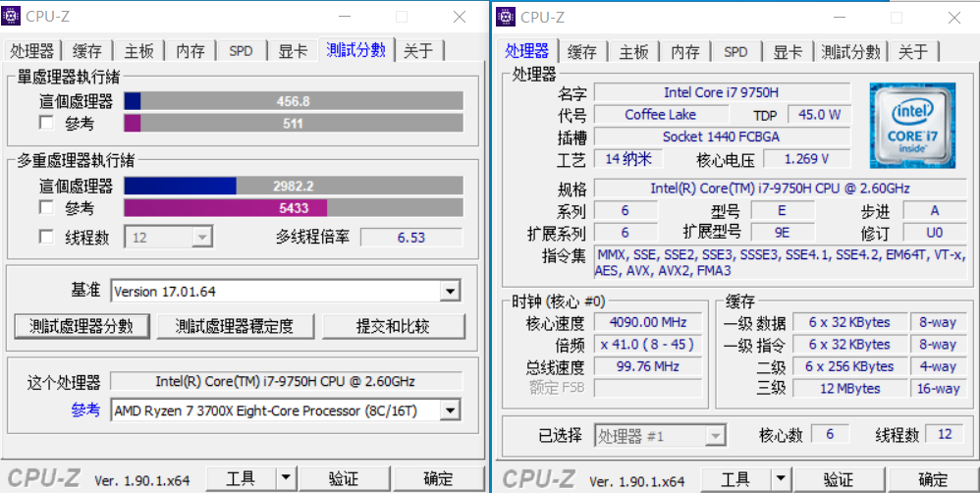The height and width of the screenshot is (493, 980).
Task: Open the 已选择 处理器 #1 dropdown
Action: click(660, 435)
